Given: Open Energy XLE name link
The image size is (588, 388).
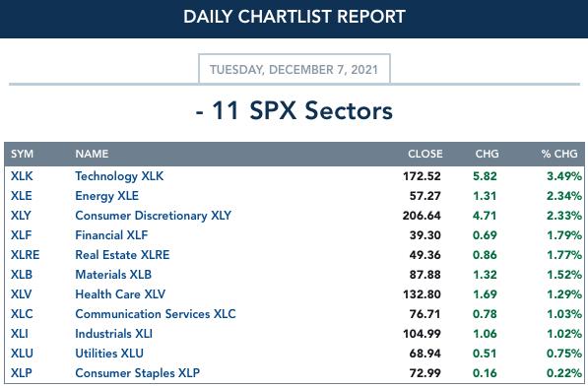Looking at the screenshot, I should pyautogui.click(x=107, y=196).
